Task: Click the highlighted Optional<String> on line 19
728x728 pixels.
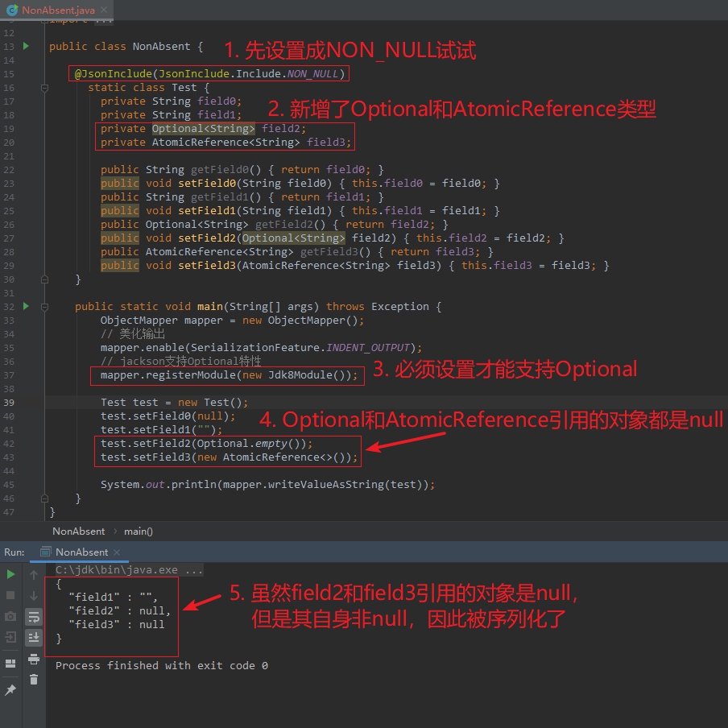Action: click(204, 129)
